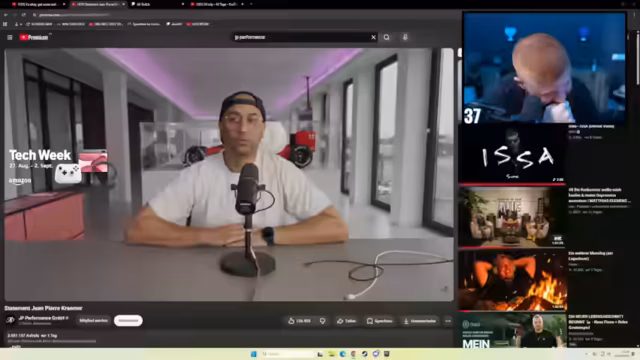Switch to the fourth browser tab
The width and height of the screenshot is (640, 360).
[217, 4]
